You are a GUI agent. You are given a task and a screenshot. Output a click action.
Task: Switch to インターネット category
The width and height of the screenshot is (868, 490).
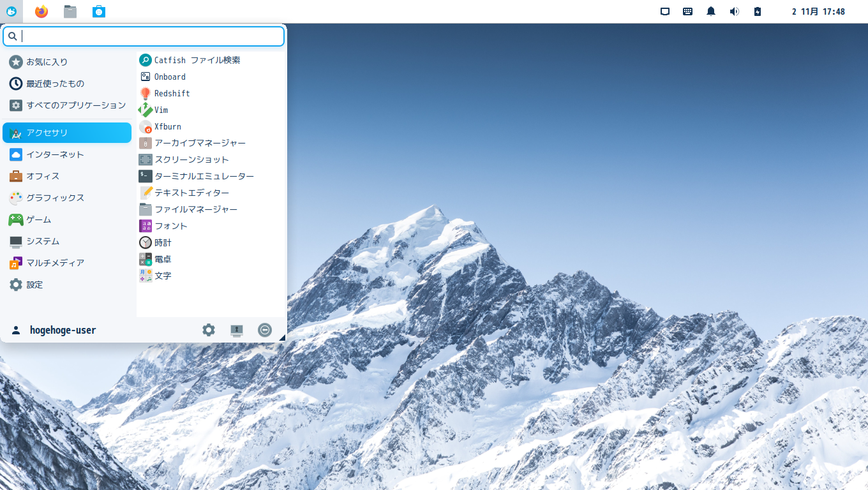pos(67,154)
